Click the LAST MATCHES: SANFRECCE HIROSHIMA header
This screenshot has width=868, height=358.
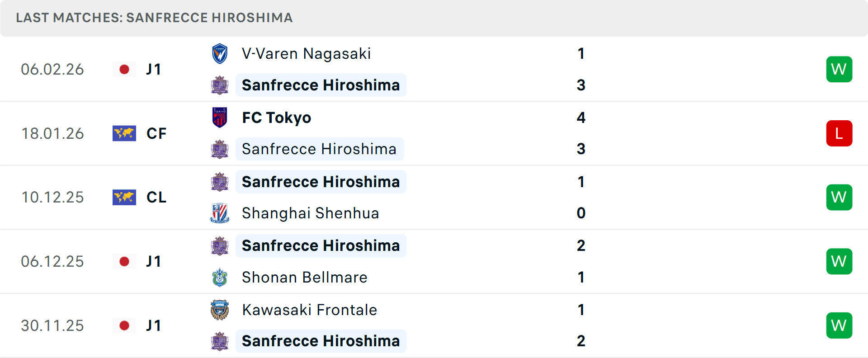[x=154, y=18]
